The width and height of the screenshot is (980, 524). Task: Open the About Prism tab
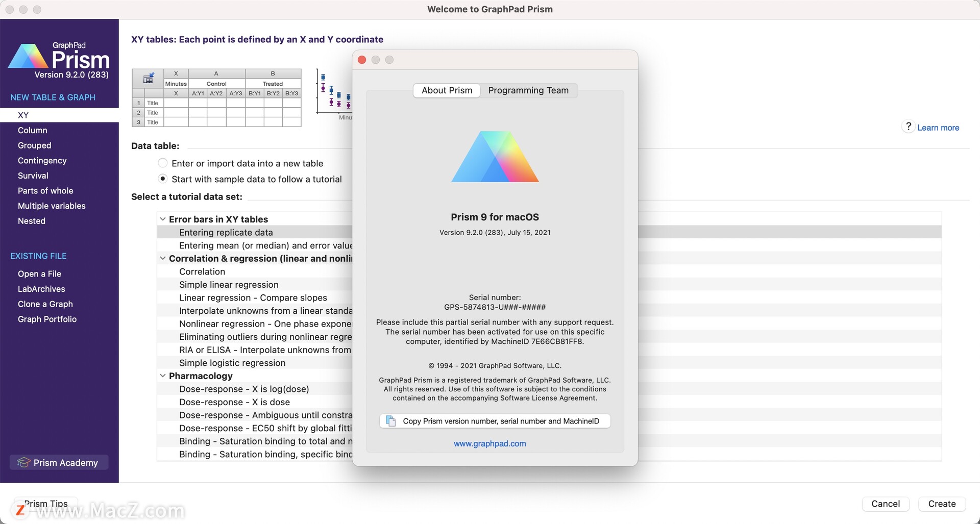446,90
